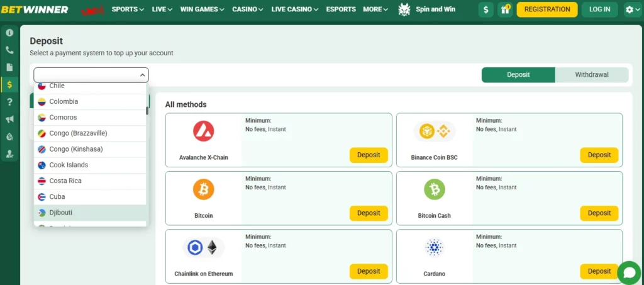Click the Cuba flag icon
Viewport: 644px width, 285px height.
click(42, 197)
